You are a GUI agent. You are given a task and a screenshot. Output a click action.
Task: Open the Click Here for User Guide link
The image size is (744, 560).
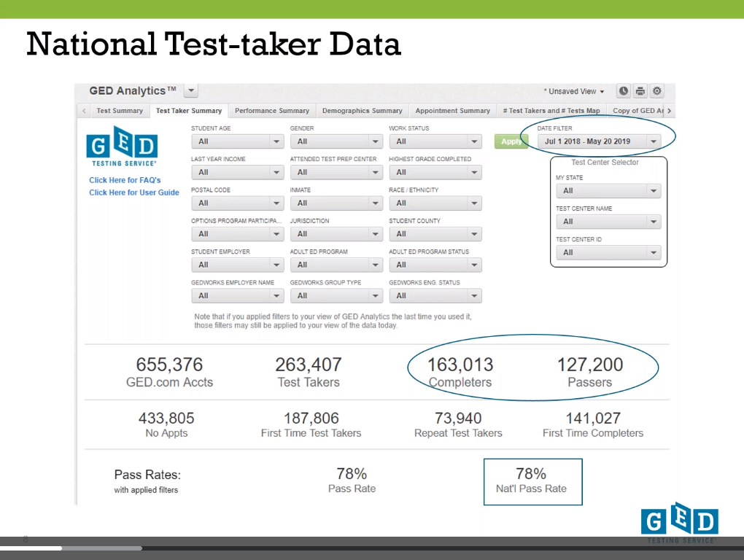[x=133, y=192]
